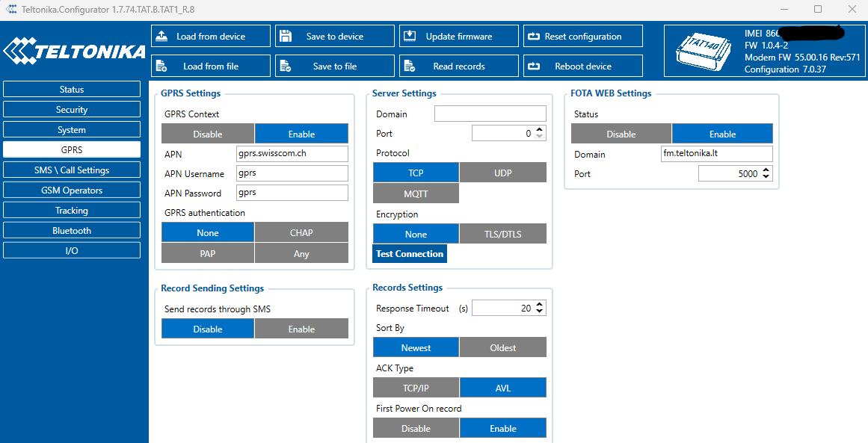The width and height of the screenshot is (868, 443).
Task: Click the TAT140 device image
Action: [704, 52]
